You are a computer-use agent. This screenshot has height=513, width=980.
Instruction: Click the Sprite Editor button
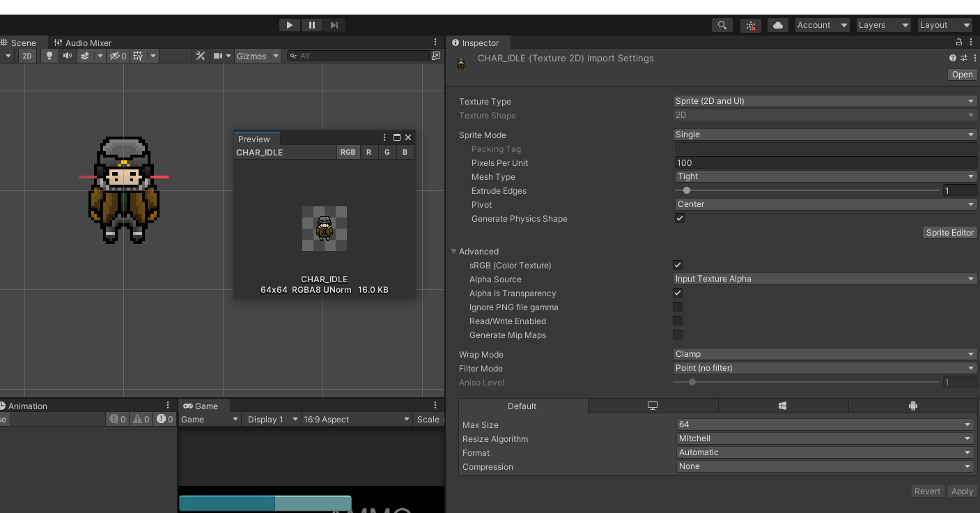pos(950,233)
